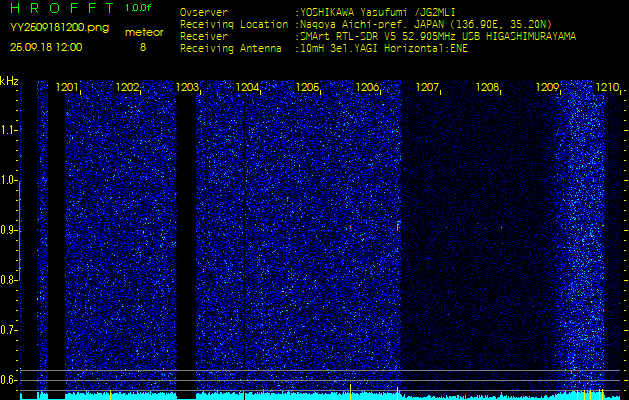Click the yellow meteor marker between 1201 and 1202
Screen dimensions: 629x400
110,394
